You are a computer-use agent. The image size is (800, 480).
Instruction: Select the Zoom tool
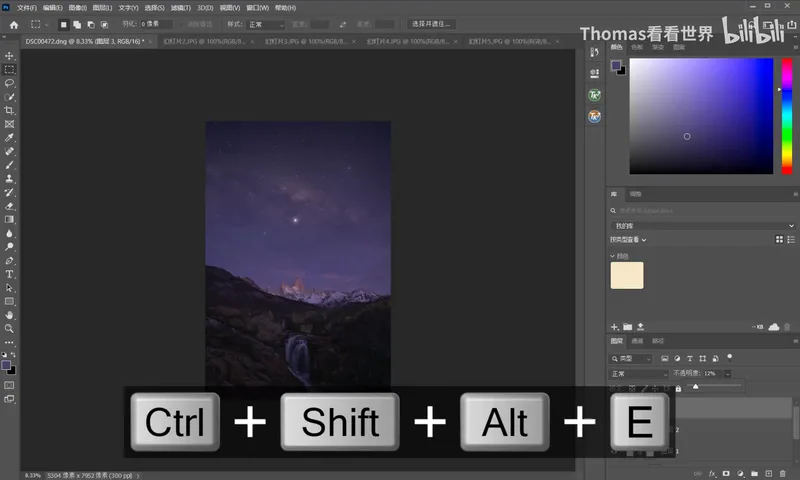click(9, 329)
